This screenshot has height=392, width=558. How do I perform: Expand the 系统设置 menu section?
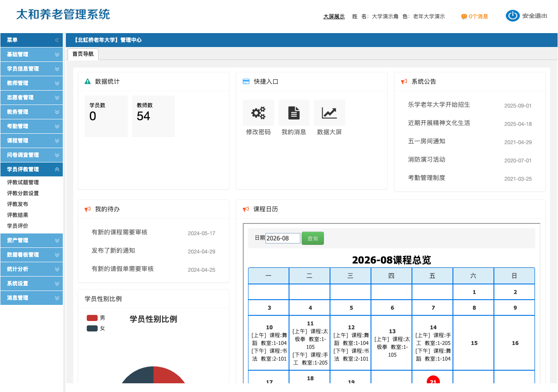coord(31,284)
